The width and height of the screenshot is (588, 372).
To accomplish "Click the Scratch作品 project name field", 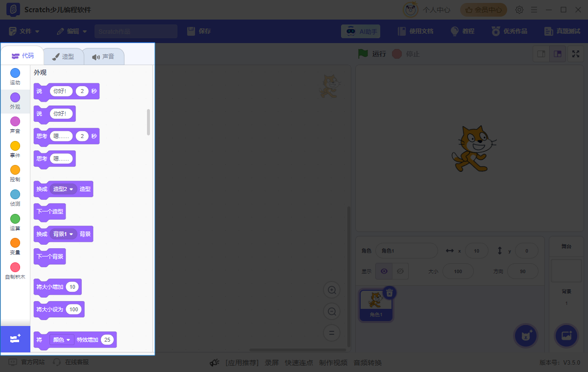I will click(x=136, y=31).
